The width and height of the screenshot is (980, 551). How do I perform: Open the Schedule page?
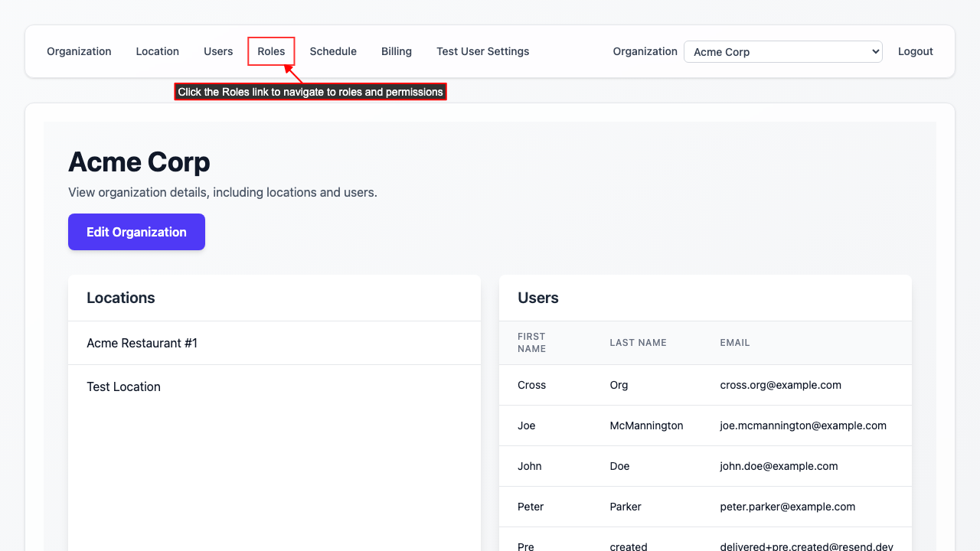(333, 51)
